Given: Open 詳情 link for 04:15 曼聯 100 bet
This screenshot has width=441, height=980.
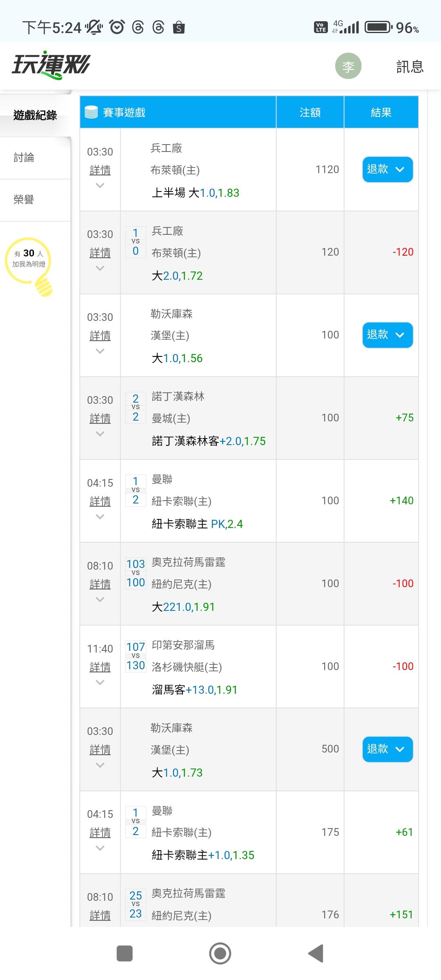Looking at the screenshot, I should click(x=100, y=501).
